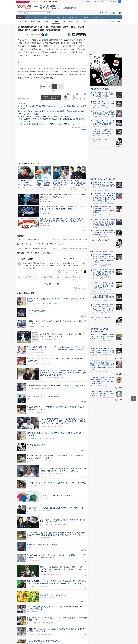Open the プロ野球トップ link
138x644 pixels.
56,239
